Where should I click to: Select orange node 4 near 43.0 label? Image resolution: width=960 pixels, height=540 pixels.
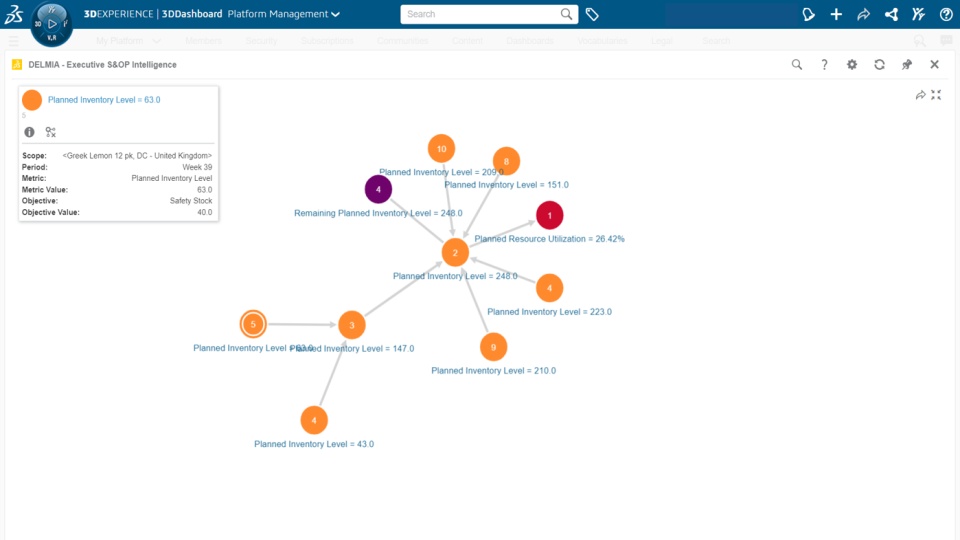[314, 420]
